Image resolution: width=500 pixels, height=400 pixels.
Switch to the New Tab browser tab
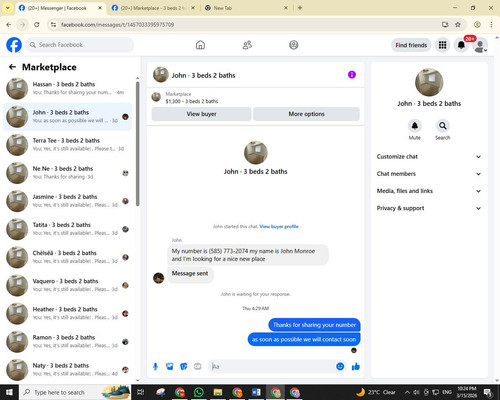coord(246,8)
